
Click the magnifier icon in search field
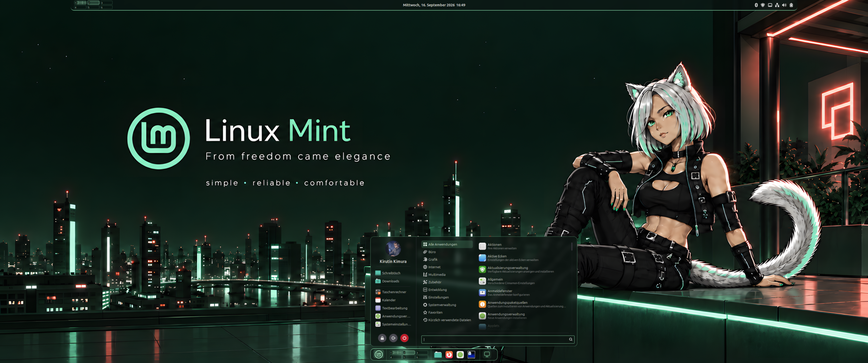[x=571, y=339]
